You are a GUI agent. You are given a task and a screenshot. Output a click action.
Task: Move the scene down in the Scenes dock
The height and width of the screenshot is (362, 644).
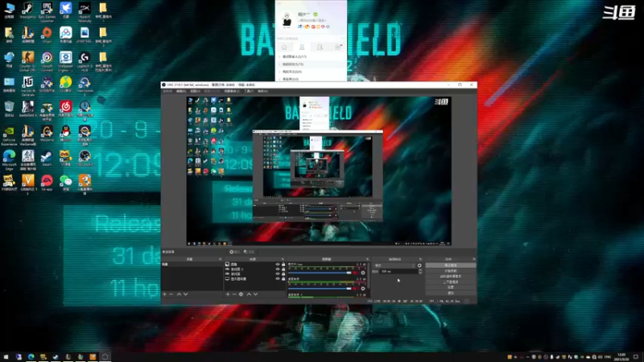[186, 294]
